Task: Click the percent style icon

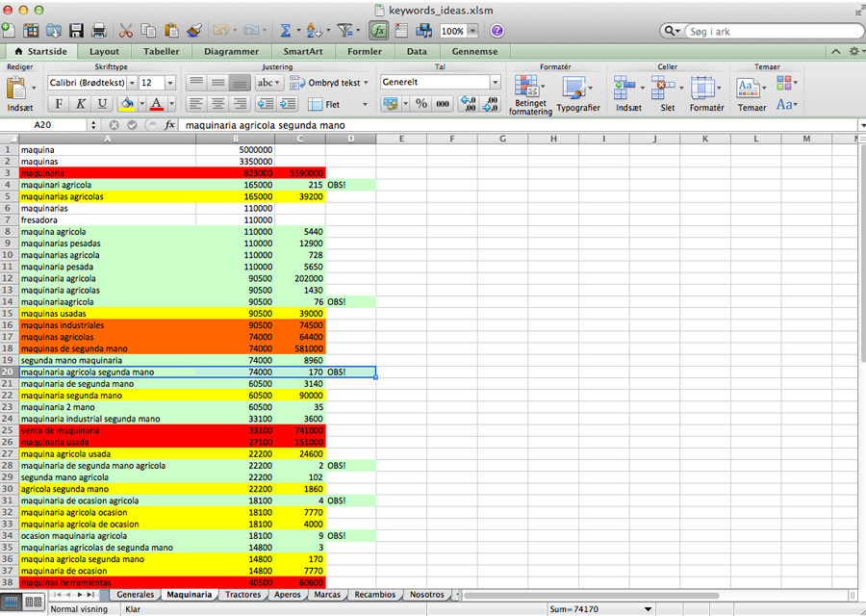Action: coord(420,104)
